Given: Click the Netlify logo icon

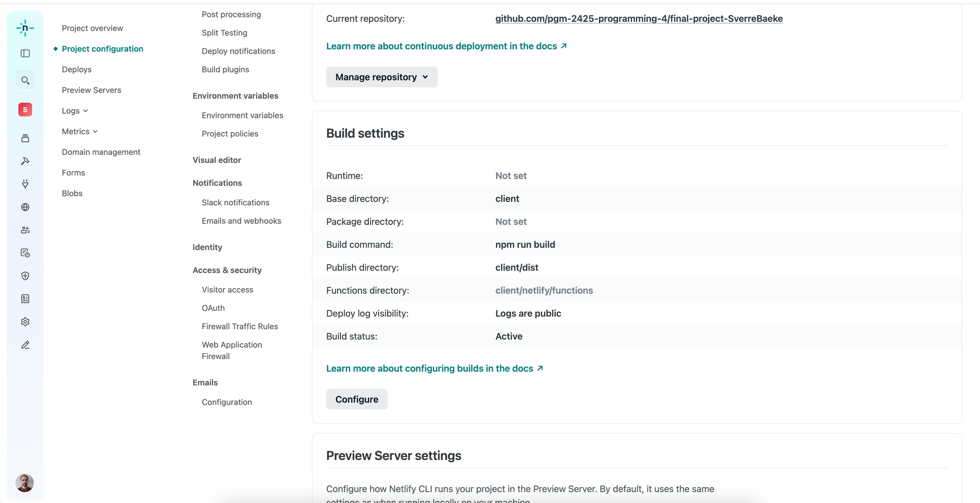Looking at the screenshot, I should [25, 28].
